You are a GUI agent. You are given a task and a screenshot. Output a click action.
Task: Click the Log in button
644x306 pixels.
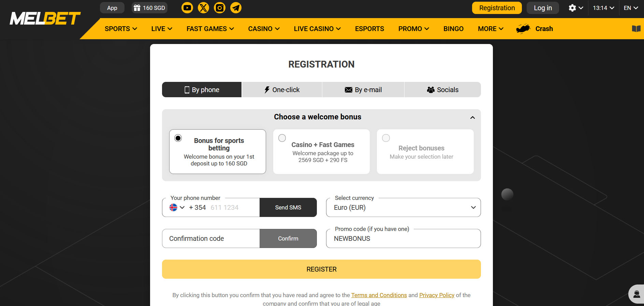(x=543, y=8)
